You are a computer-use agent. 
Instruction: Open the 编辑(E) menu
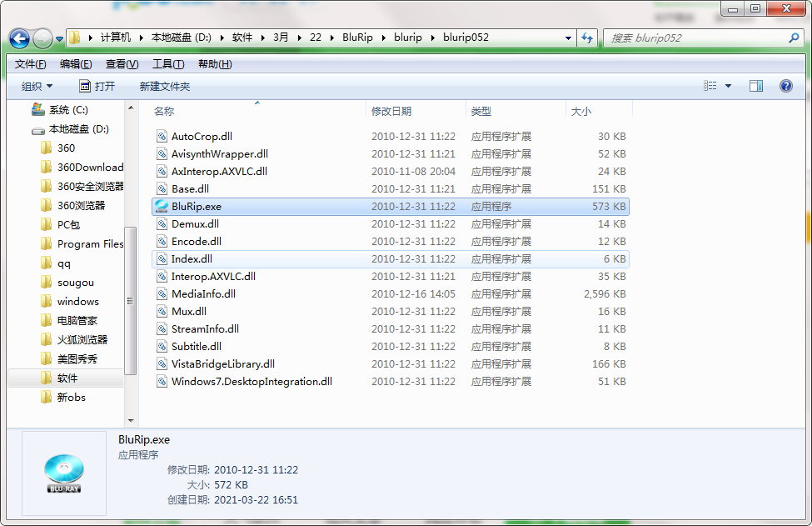(x=76, y=64)
